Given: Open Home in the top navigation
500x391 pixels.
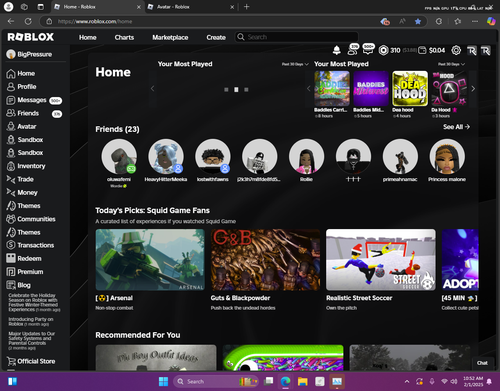Looking at the screenshot, I should tap(88, 37).
